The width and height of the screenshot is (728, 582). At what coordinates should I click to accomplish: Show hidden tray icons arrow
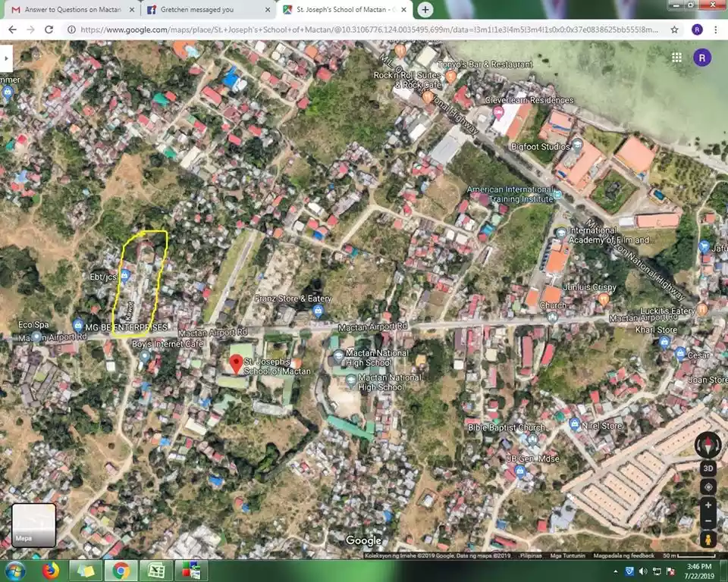coord(616,571)
